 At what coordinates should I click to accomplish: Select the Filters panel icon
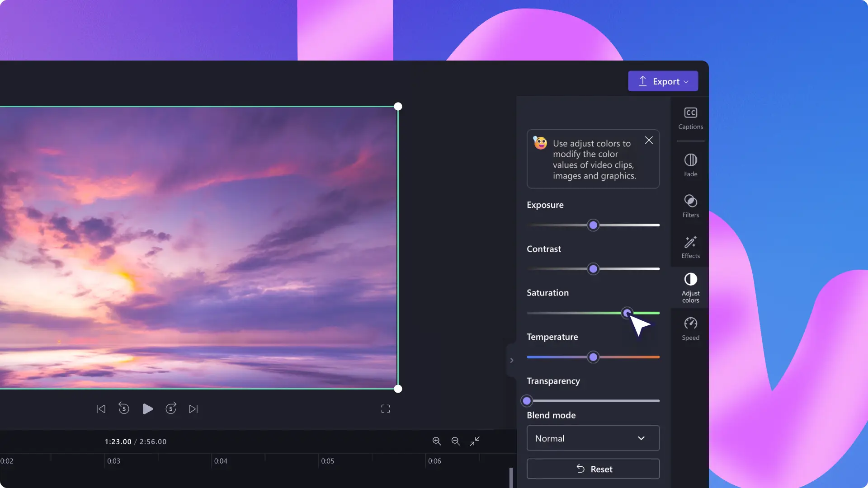tap(690, 206)
